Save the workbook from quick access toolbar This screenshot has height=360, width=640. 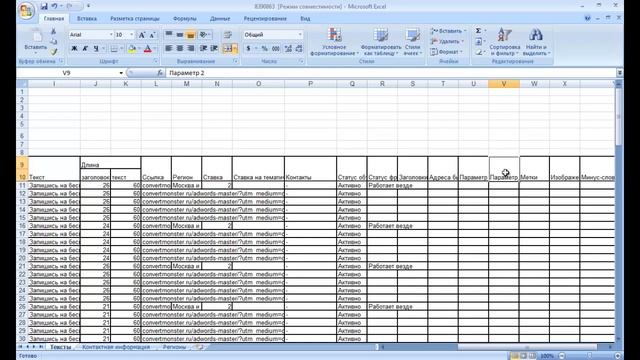(44, 6)
